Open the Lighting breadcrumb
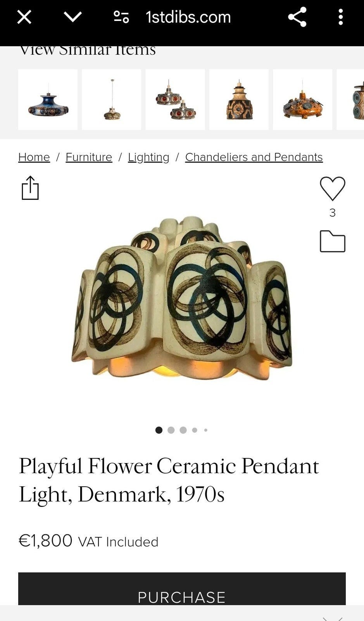This screenshot has height=621, width=364. pyautogui.click(x=148, y=157)
